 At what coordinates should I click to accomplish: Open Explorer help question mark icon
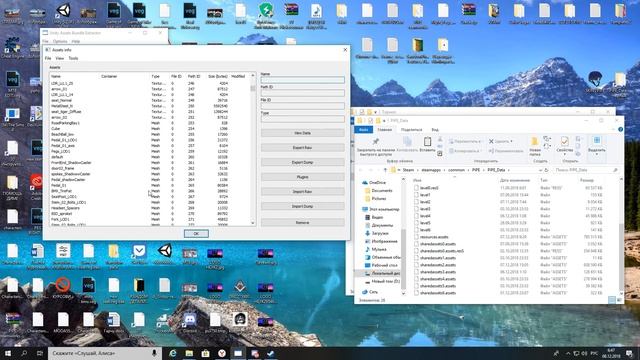coord(620,129)
